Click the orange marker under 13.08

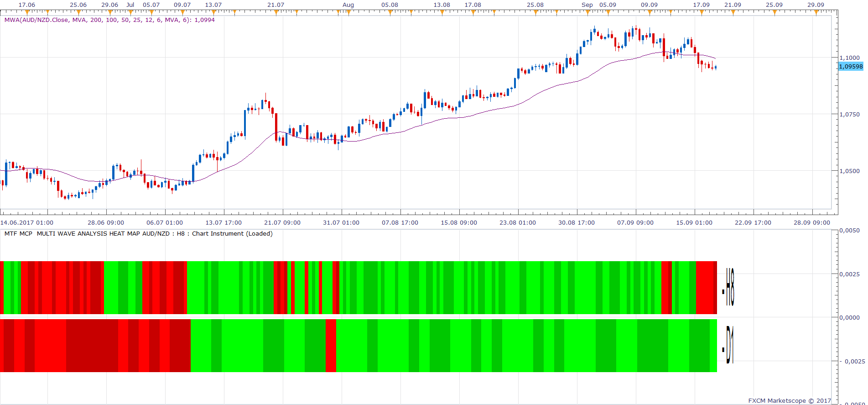(x=442, y=12)
